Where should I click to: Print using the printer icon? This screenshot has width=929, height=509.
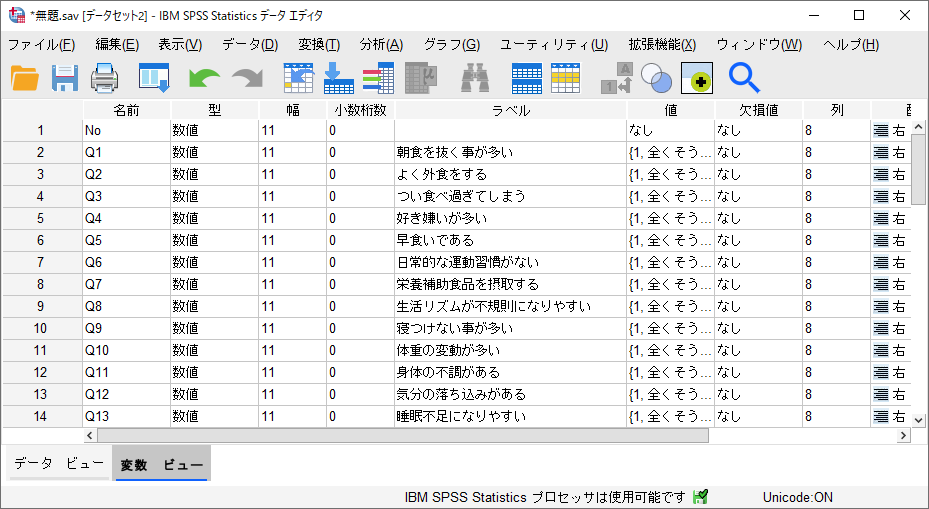(x=105, y=78)
